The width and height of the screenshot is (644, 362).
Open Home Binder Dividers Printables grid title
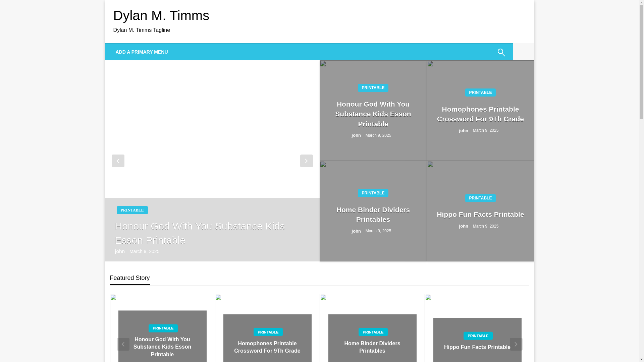[373, 215]
